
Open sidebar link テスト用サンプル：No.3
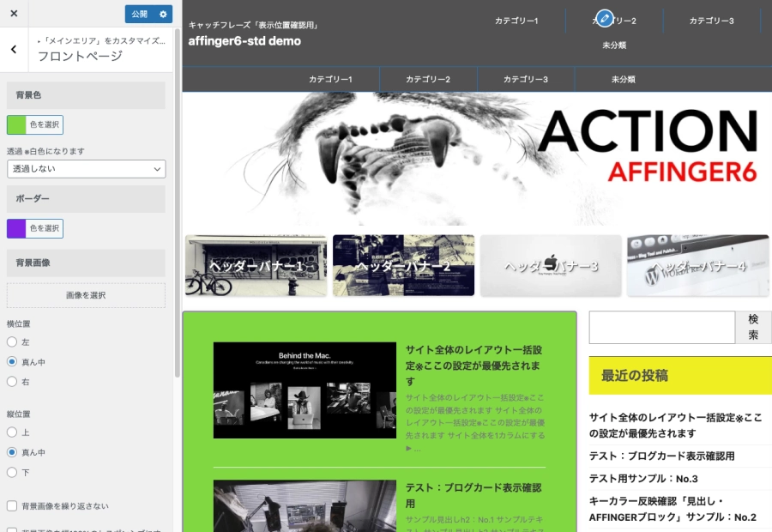(x=643, y=479)
